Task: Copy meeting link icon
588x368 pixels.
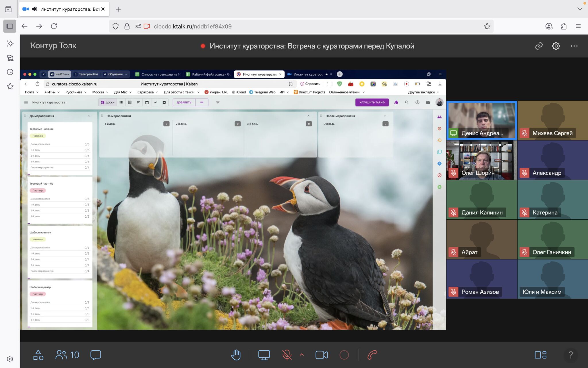Action: (539, 46)
